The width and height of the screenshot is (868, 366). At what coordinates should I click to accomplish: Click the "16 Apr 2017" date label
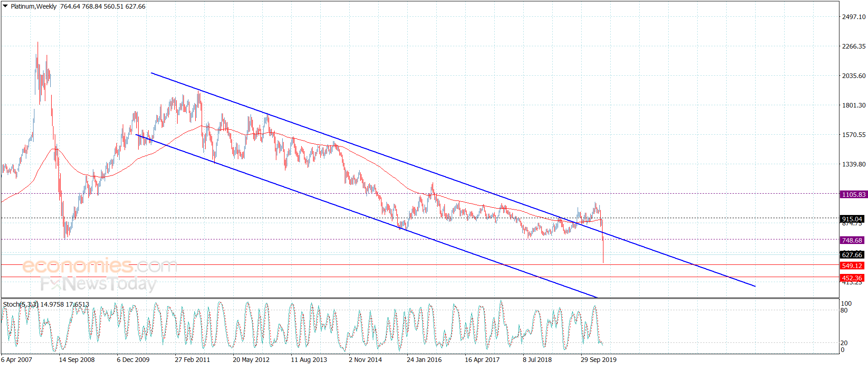(482, 360)
